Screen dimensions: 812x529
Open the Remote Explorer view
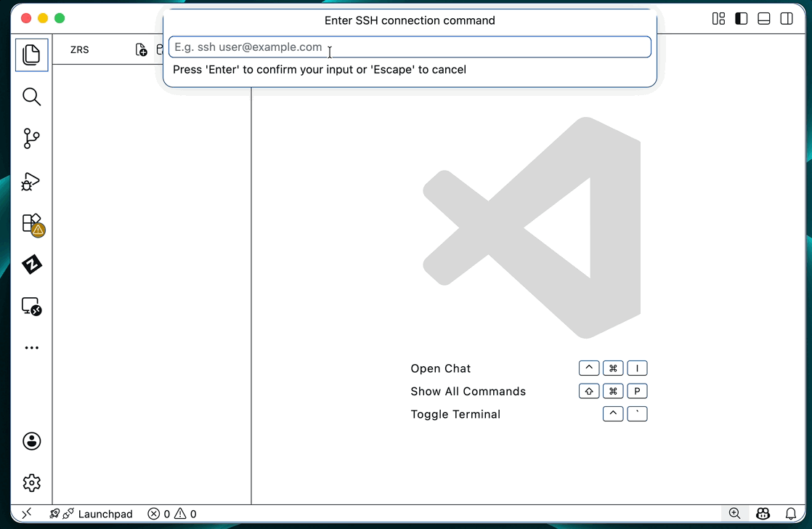pos(31,306)
